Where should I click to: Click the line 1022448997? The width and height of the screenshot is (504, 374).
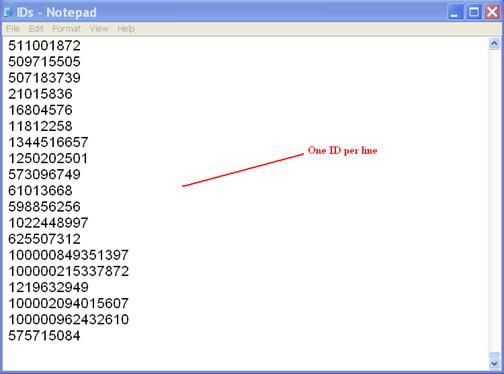48,223
